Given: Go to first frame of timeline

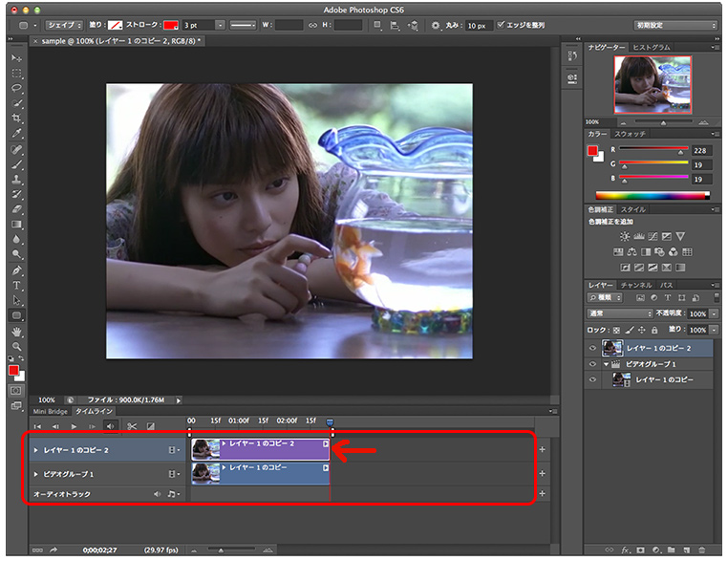Looking at the screenshot, I should pyautogui.click(x=37, y=426).
